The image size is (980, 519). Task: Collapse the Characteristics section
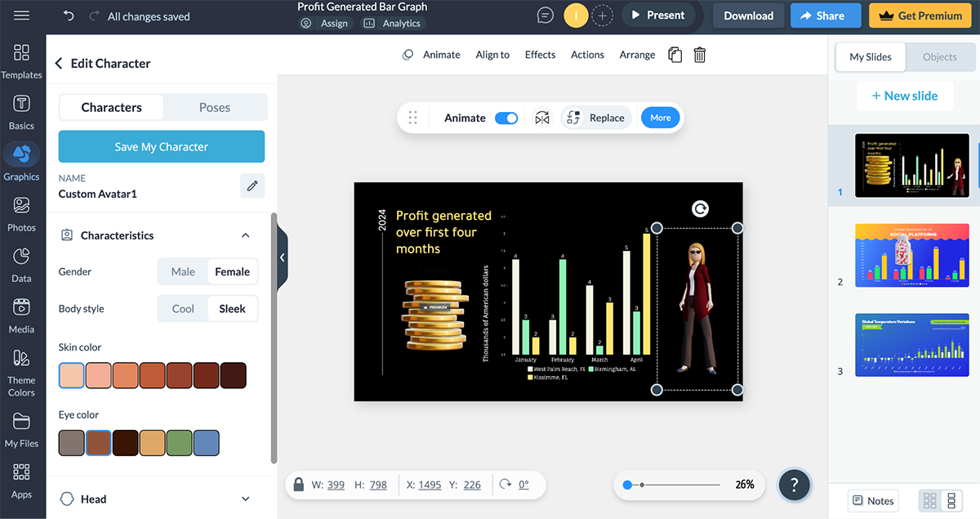(245, 235)
